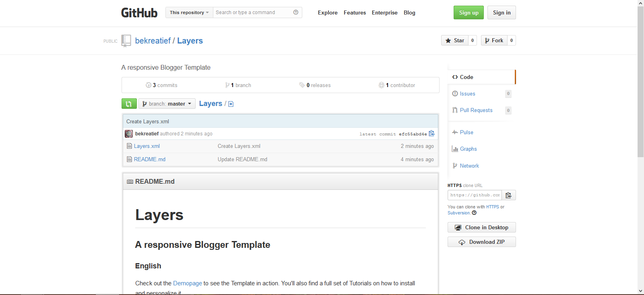View the 0 releases link
This screenshot has width=644, height=295.
point(315,85)
